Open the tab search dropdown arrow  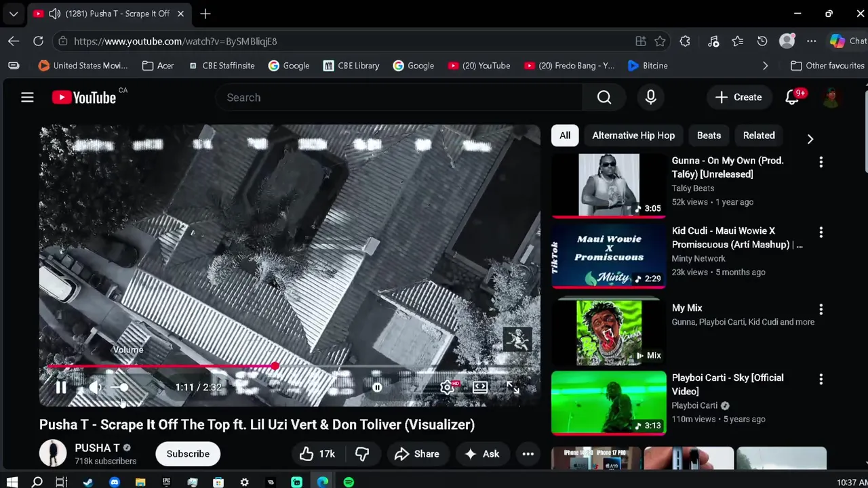click(14, 14)
